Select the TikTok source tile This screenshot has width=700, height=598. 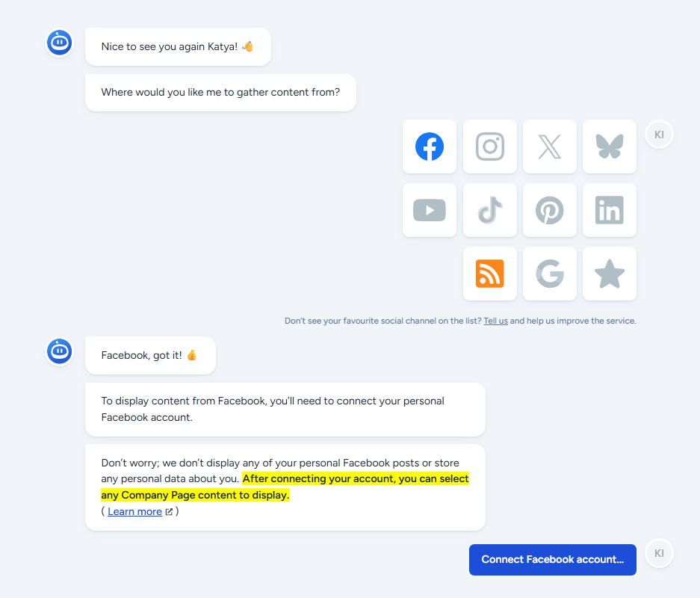[490, 210]
